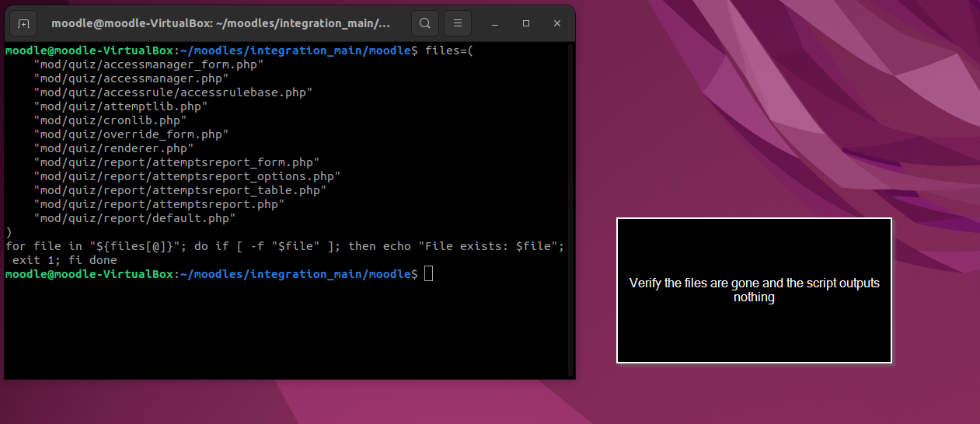Click the line "mod/quiz/report/attemptsreport_form.php"
This screenshot has width=980, height=424.
176,162
